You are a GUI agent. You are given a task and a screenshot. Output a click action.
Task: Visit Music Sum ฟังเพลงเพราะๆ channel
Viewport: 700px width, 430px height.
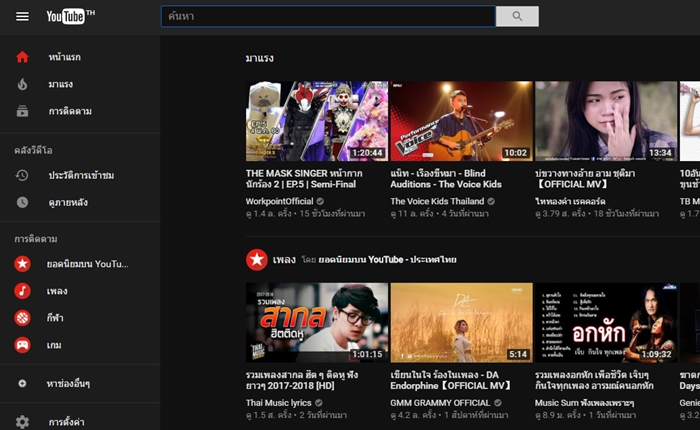point(584,403)
